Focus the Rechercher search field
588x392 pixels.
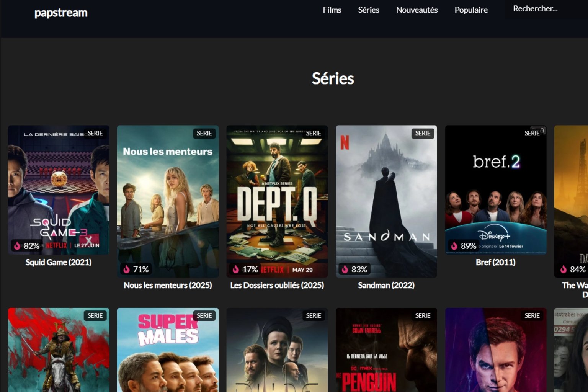pyautogui.click(x=546, y=9)
